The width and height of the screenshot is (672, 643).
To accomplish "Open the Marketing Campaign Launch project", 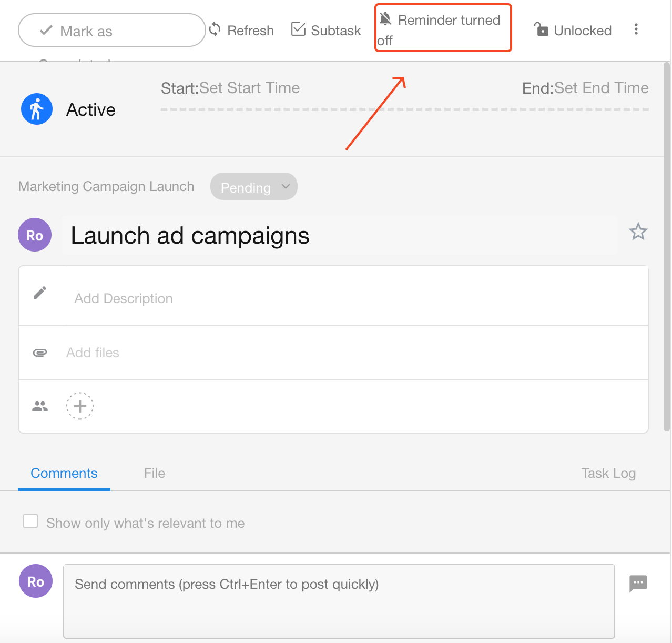I will click(x=106, y=187).
